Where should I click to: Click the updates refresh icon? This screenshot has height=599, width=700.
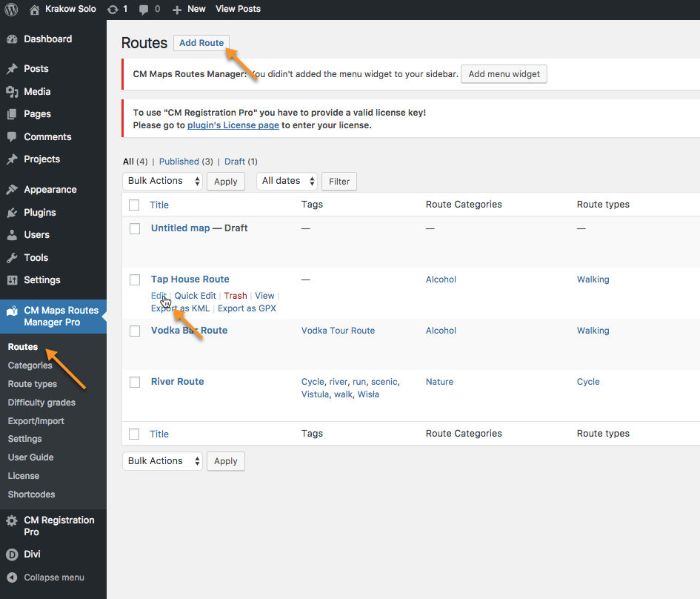pyautogui.click(x=113, y=10)
